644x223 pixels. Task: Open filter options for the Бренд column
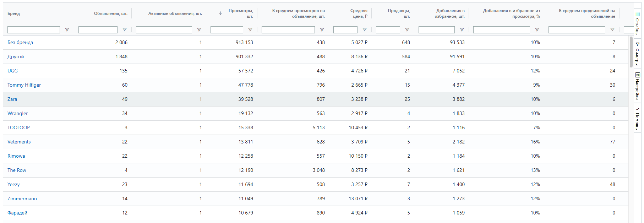(x=67, y=30)
